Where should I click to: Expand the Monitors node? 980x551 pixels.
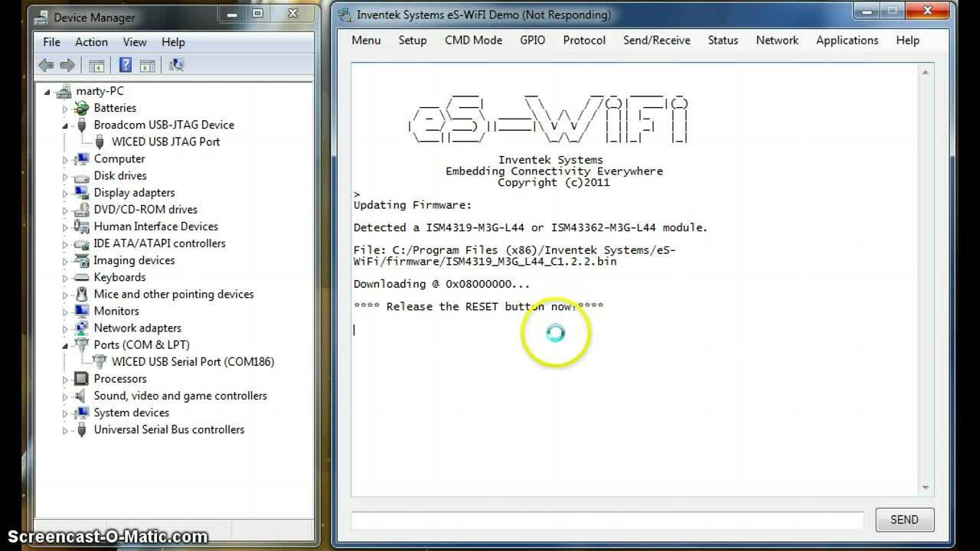pos(65,311)
